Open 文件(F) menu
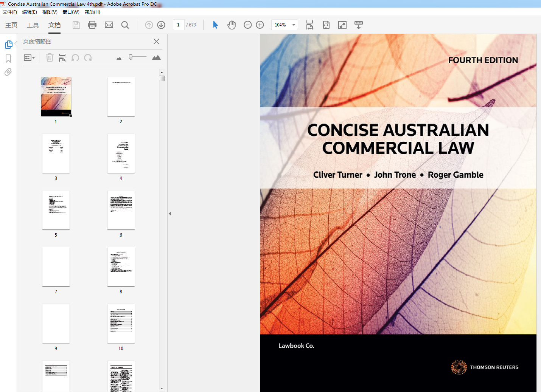Image resolution: width=541 pixels, height=392 pixels. pyautogui.click(x=10, y=12)
